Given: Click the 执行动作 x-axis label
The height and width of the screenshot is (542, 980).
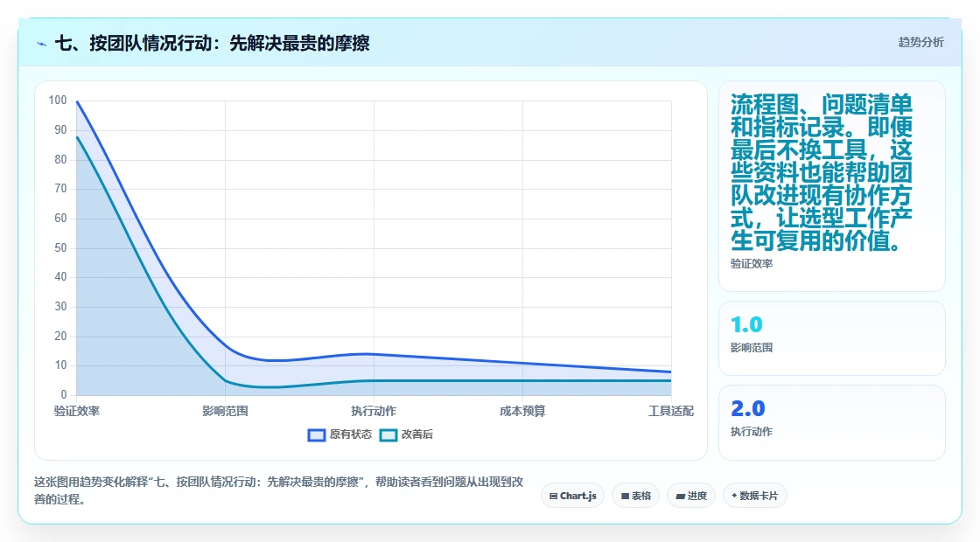Looking at the screenshot, I should pos(374,411).
